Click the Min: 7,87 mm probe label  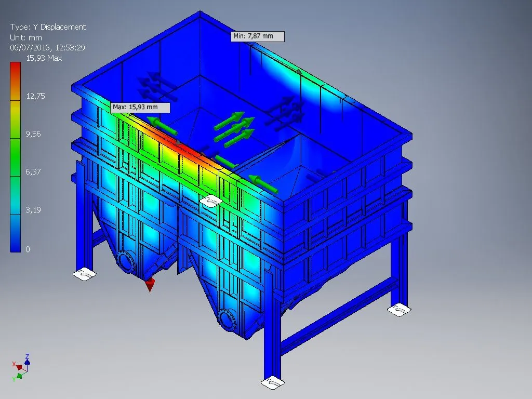click(258, 36)
